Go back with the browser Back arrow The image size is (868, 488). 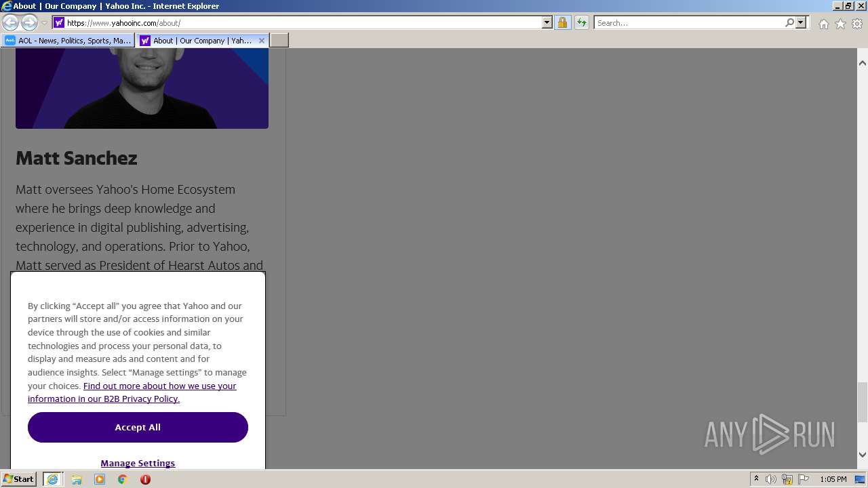point(10,22)
